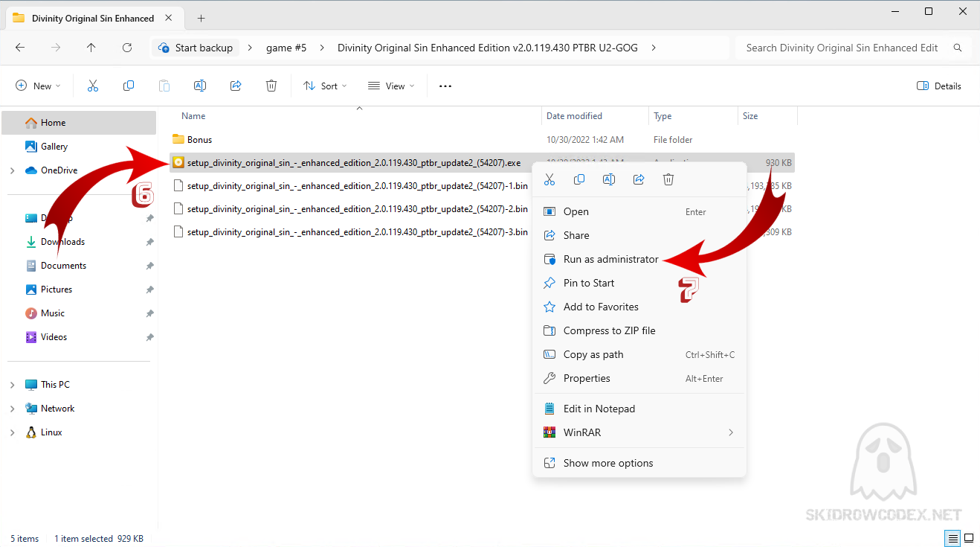
Task: Open the Sort dropdown
Action: click(326, 86)
